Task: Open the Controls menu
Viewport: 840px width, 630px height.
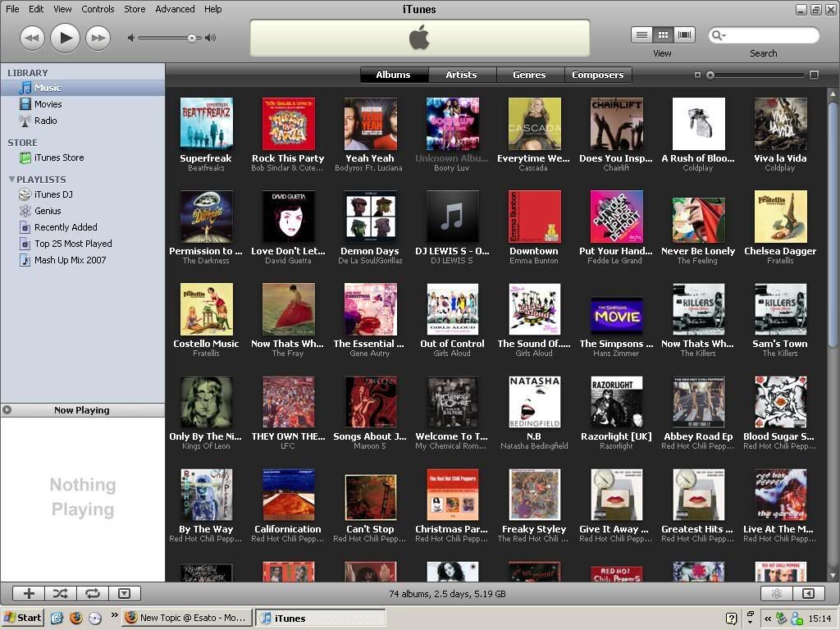Action: pos(98,9)
